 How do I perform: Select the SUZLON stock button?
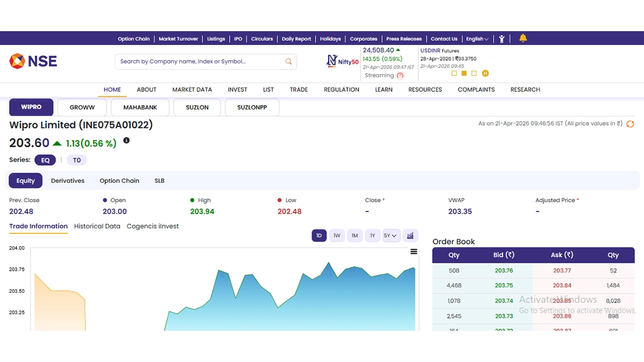pyautogui.click(x=197, y=107)
